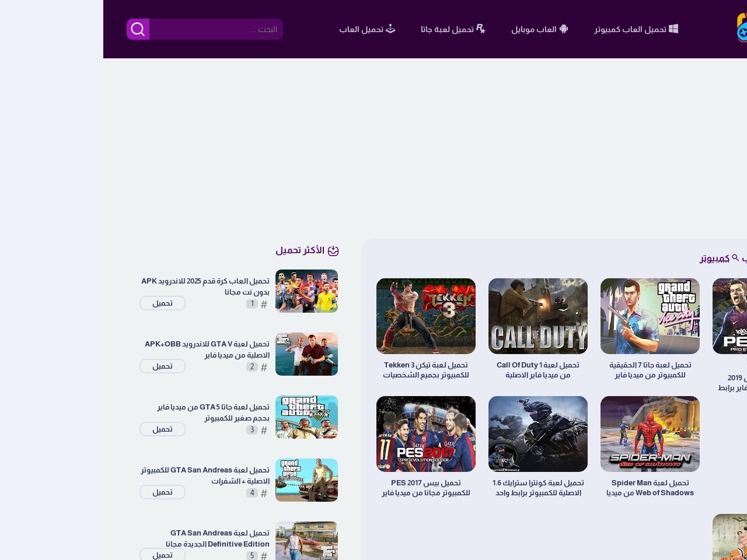The width and height of the screenshot is (747, 560).
Task: Type in the البحث search field
Action: click(216, 29)
